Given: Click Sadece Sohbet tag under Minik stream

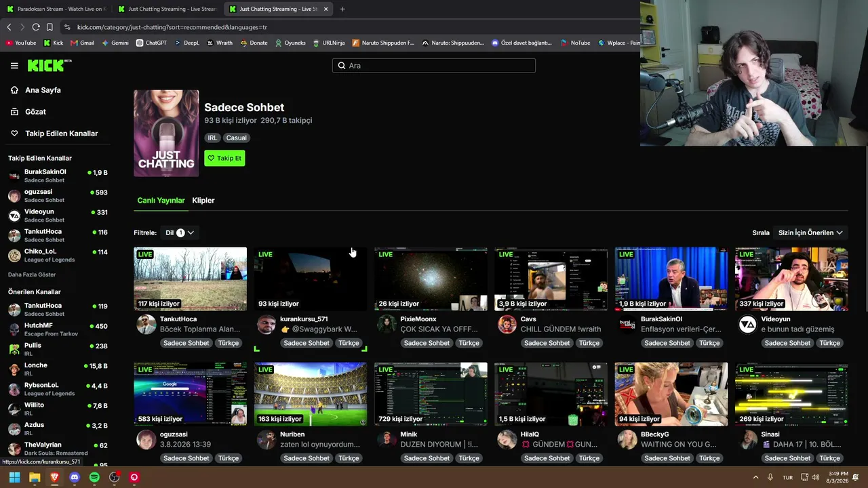Looking at the screenshot, I should click(x=427, y=458).
